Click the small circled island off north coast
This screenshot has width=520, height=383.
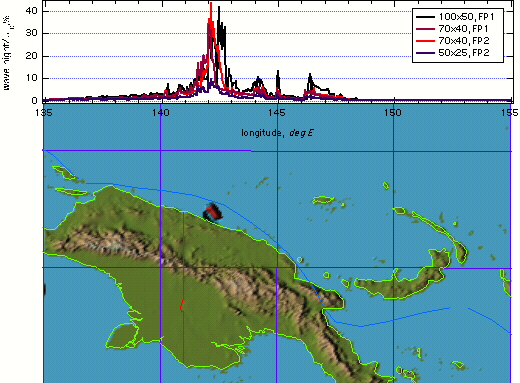(x=299, y=260)
